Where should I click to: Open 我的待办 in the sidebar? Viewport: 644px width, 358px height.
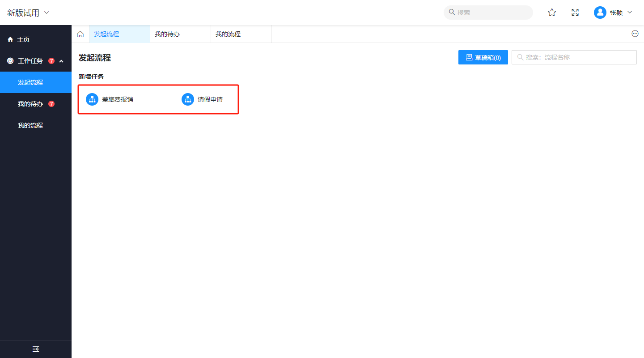click(x=30, y=104)
